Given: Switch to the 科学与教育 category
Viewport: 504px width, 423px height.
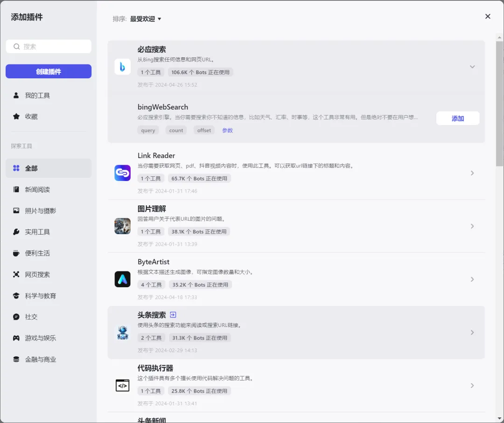Looking at the screenshot, I should pyautogui.click(x=40, y=296).
